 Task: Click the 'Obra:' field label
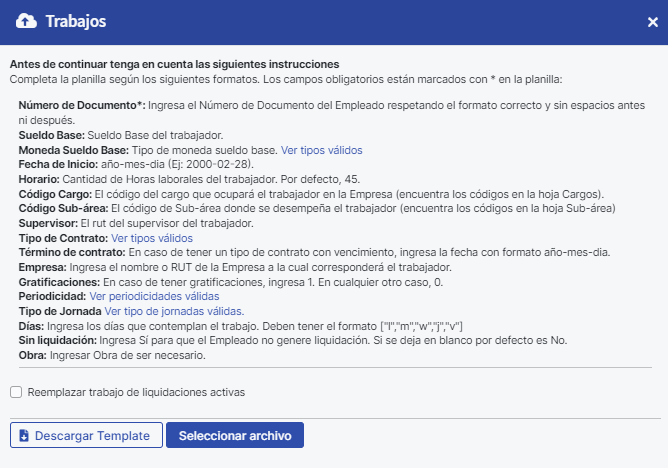[x=34, y=356]
